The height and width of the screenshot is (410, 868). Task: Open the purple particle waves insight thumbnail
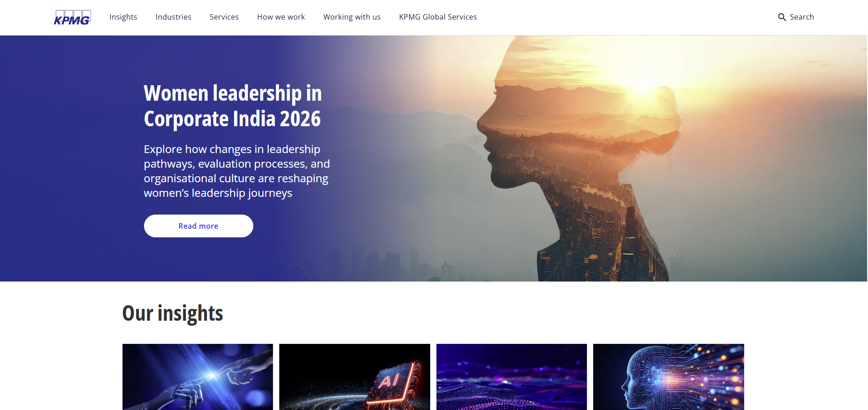point(512,377)
